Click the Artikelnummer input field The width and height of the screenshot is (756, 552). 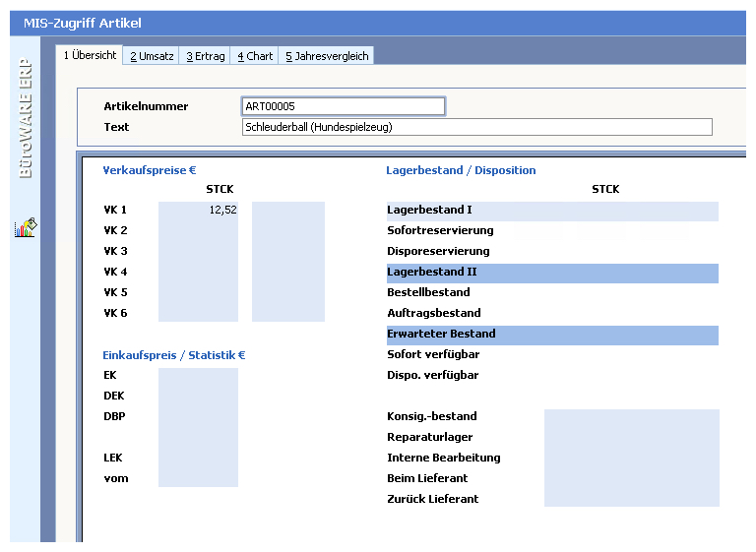point(343,106)
